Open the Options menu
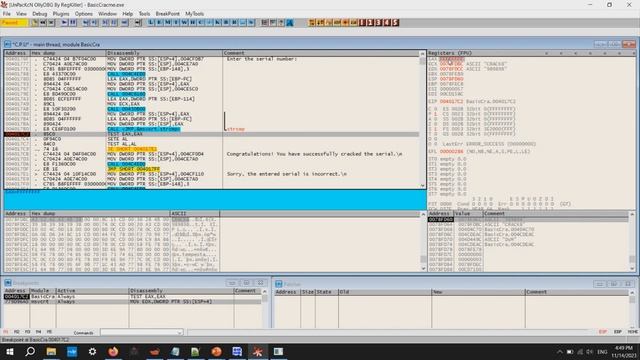Screen dimensions: 640x360 [84, 13]
